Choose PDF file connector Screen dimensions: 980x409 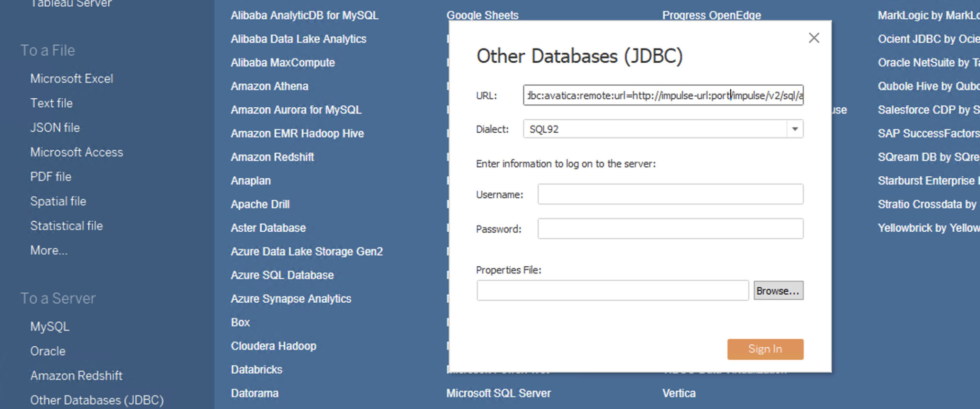51,177
